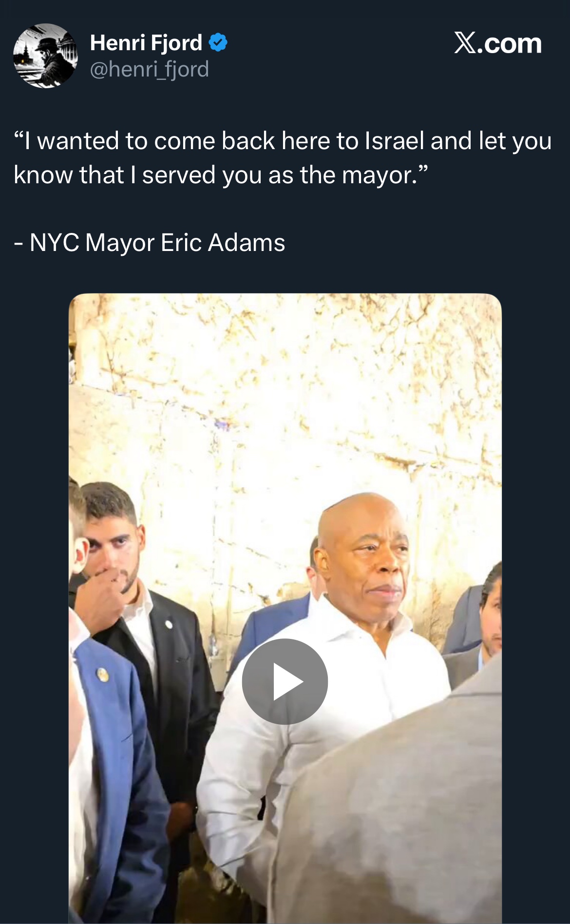The image size is (570, 924).
Task: Select the quoted tweet text about Israel
Action: [283, 158]
